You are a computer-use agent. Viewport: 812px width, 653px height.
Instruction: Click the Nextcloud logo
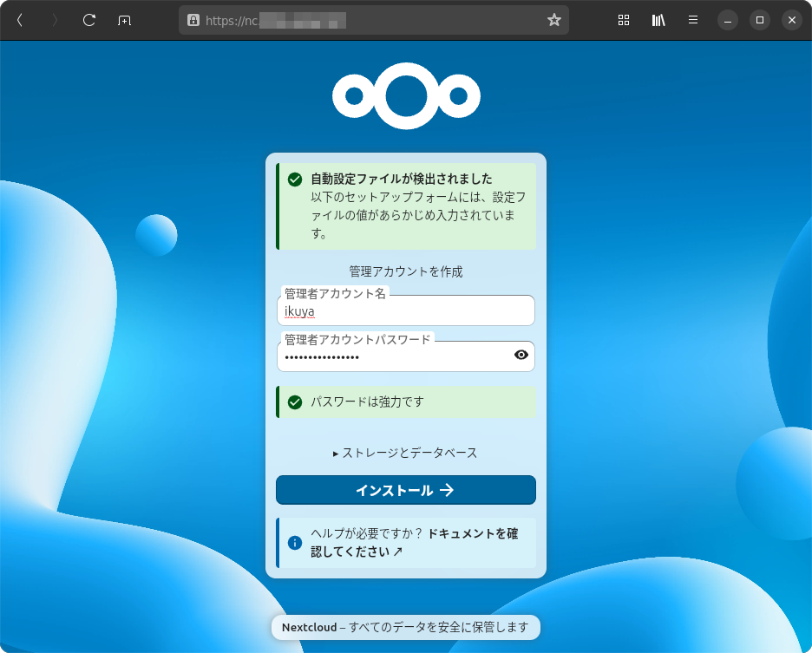[405, 96]
